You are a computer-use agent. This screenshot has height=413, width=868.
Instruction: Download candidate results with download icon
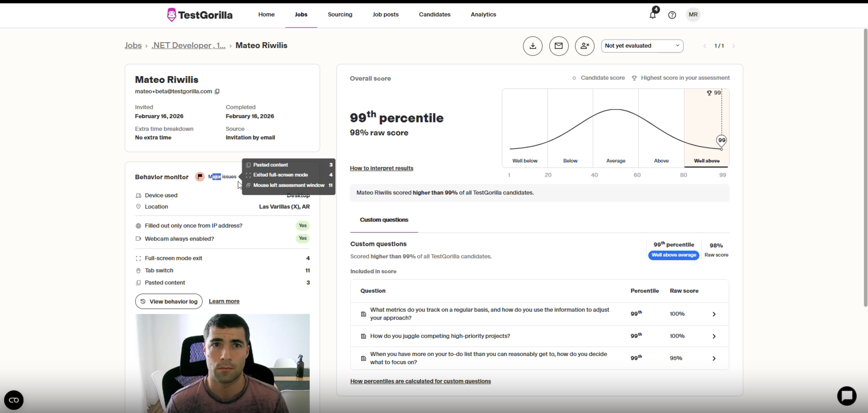[x=533, y=46]
